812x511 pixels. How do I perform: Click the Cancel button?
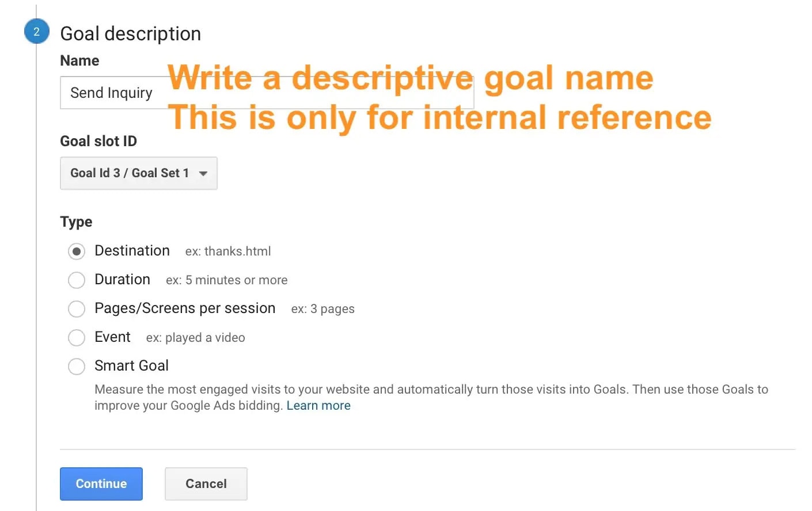[x=206, y=484]
